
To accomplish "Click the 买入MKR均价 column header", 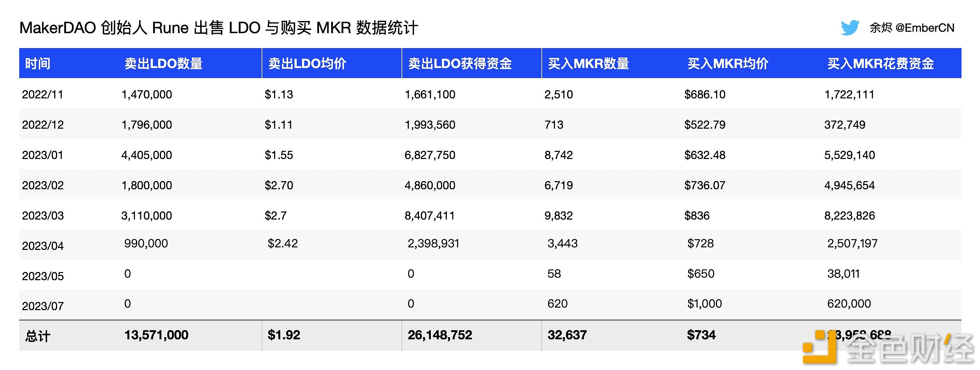I will click(728, 63).
